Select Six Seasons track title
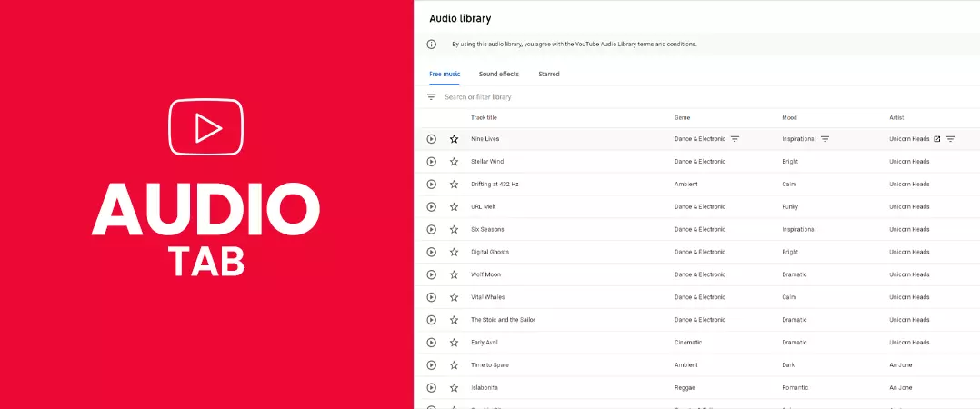Screen dimensions: 980x409 pyautogui.click(x=487, y=230)
